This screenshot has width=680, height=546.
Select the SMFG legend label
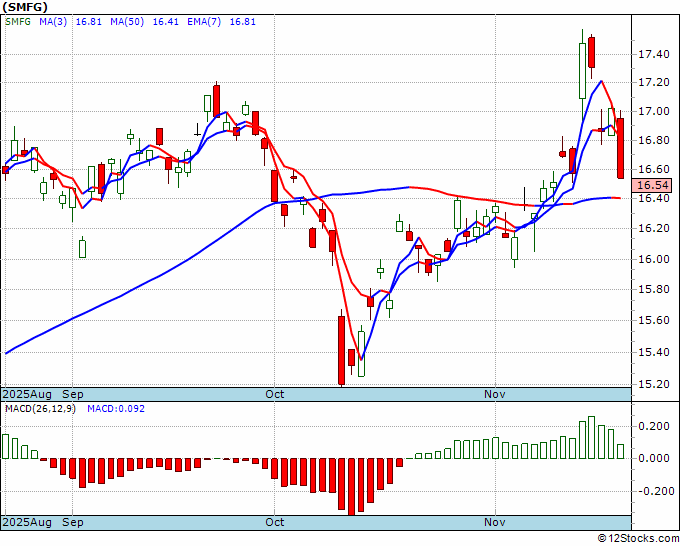(x=18, y=22)
